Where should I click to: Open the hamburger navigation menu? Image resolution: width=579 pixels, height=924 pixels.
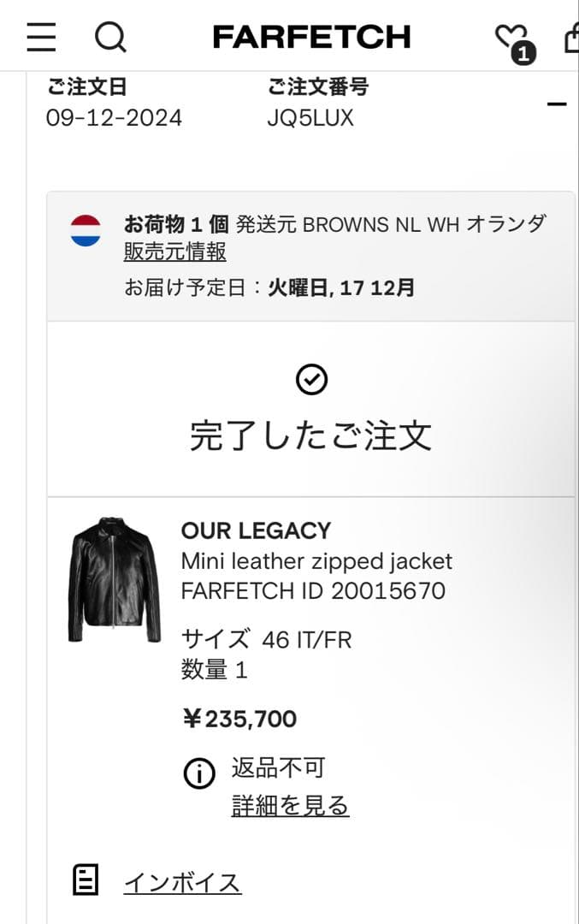(40, 37)
